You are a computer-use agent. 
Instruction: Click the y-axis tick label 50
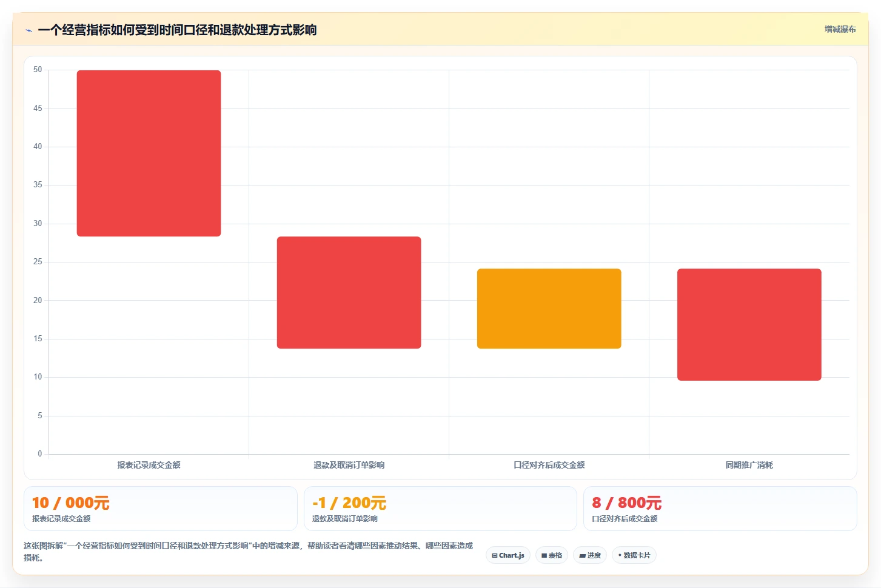pyautogui.click(x=38, y=70)
